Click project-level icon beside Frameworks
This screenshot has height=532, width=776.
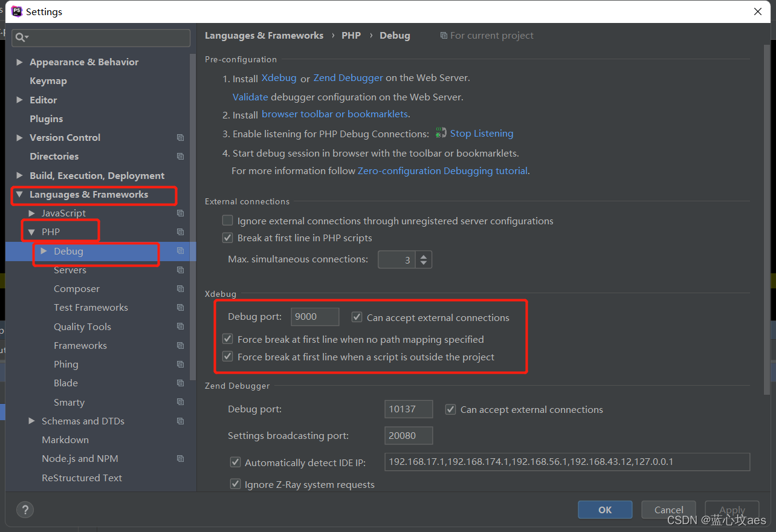coord(180,345)
